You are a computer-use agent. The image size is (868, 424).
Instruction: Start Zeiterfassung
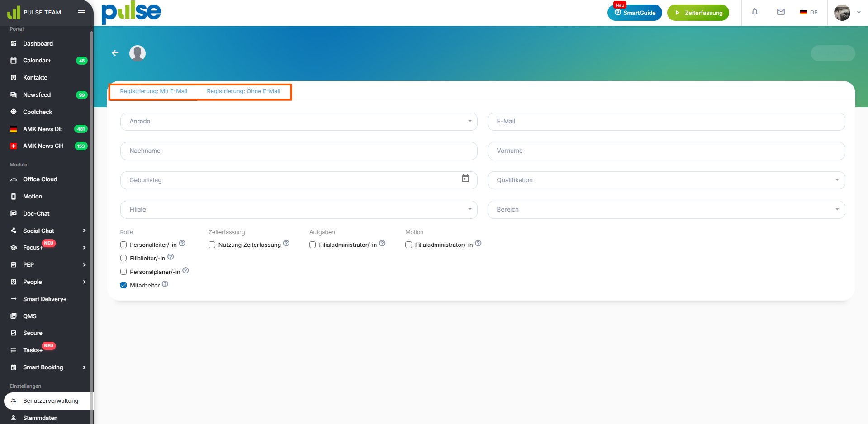[x=698, y=13]
